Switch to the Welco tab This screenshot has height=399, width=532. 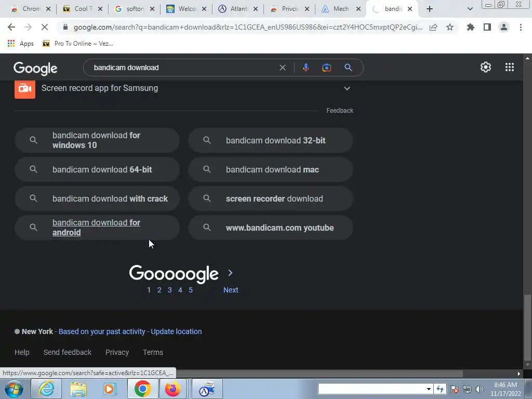click(x=187, y=9)
